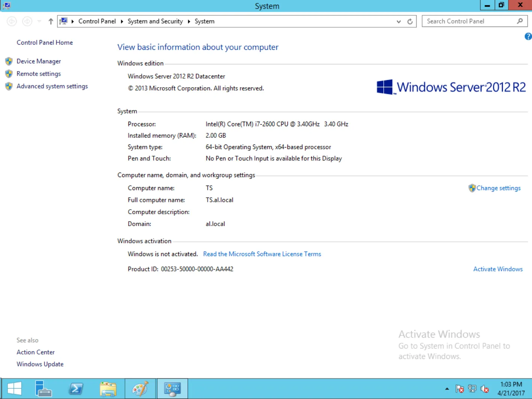The width and height of the screenshot is (532, 399).
Task: Refresh the address bar location
Action: click(x=410, y=21)
